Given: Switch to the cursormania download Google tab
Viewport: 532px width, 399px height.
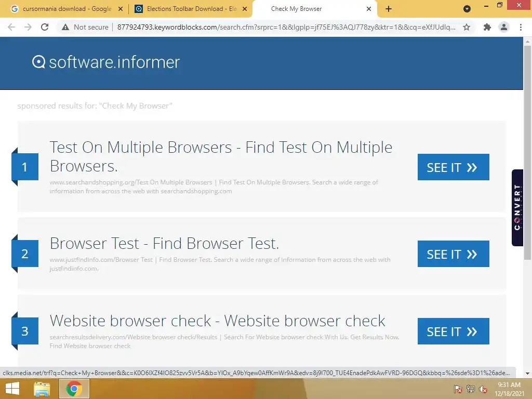Looking at the screenshot, I should pyautogui.click(x=67, y=9).
